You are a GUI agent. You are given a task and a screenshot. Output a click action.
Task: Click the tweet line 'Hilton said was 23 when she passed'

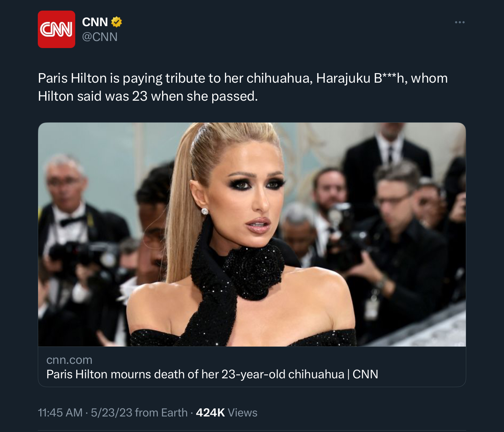click(148, 96)
